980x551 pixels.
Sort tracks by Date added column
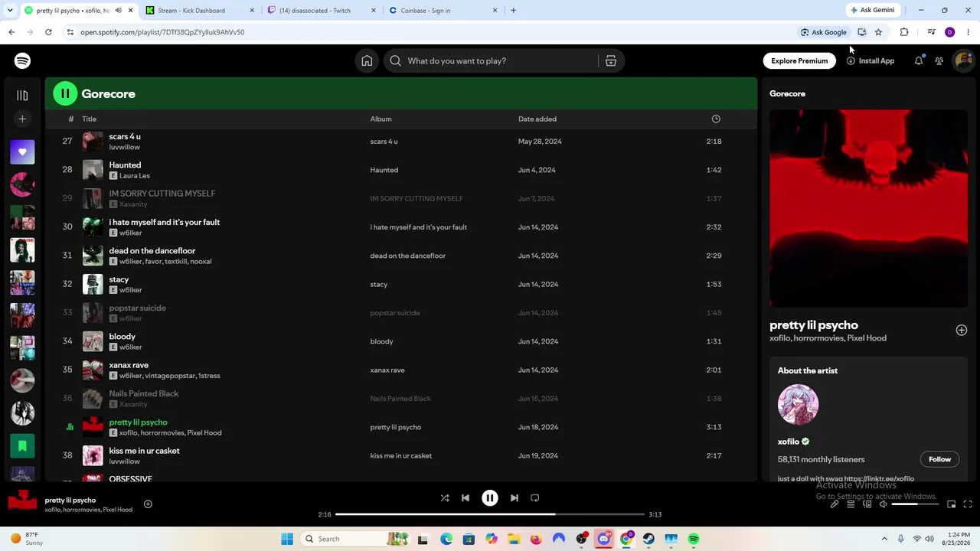[537, 119]
